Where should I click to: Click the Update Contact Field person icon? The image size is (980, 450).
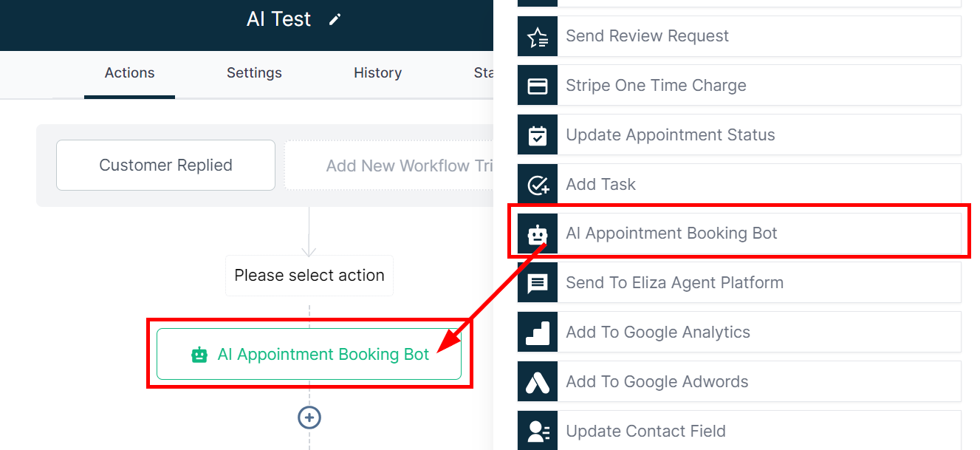[x=538, y=431]
